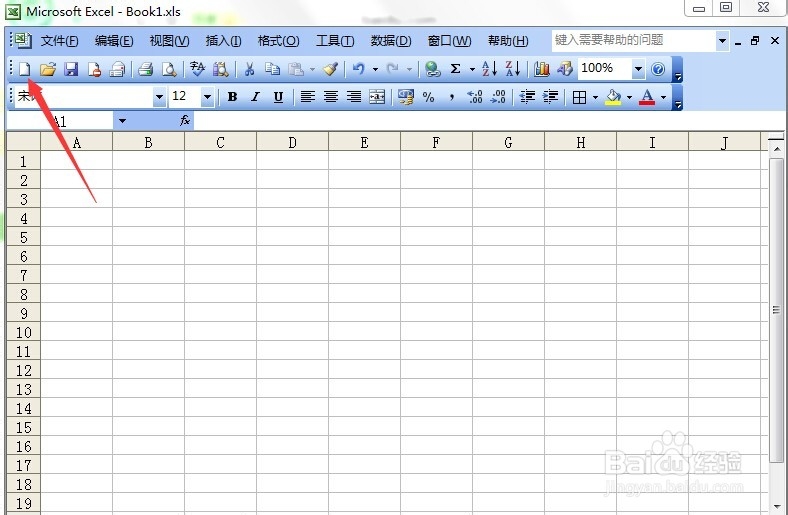This screenshot has height=515, width=788.
Task: Align text left
Action: coord(308,96)
